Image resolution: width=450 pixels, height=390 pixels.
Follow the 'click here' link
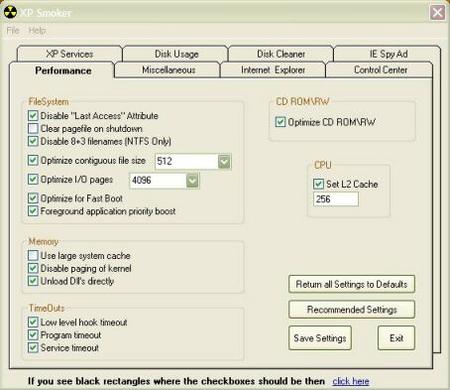click(351, 381)
